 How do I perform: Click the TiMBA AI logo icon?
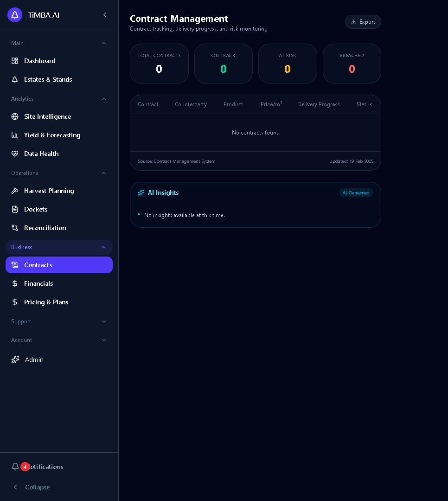coord(15,15)
